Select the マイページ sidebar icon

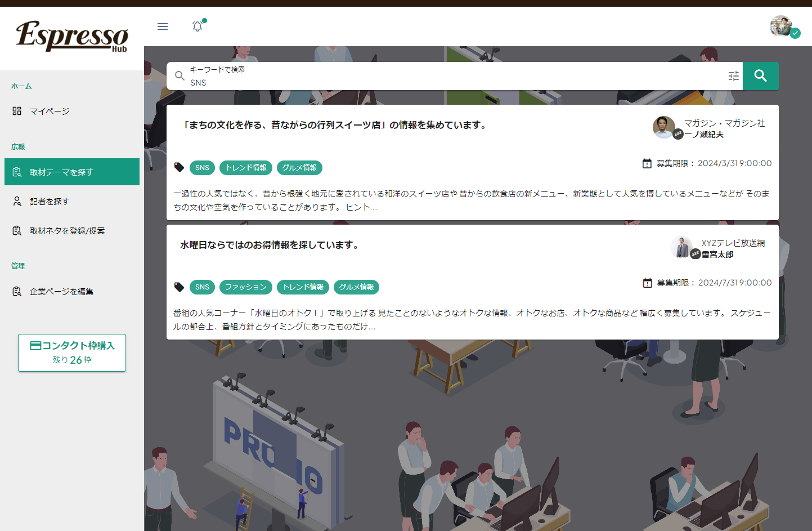(17, 111)
